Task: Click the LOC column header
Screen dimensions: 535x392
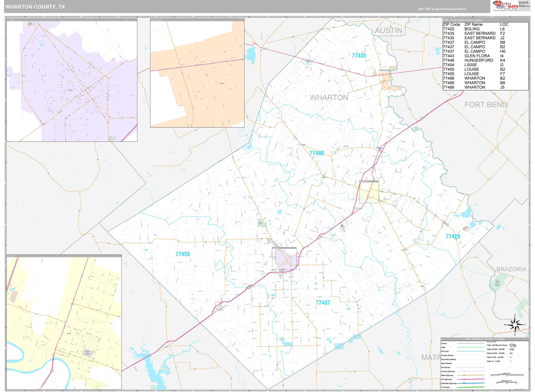Action: coord(504,24)
